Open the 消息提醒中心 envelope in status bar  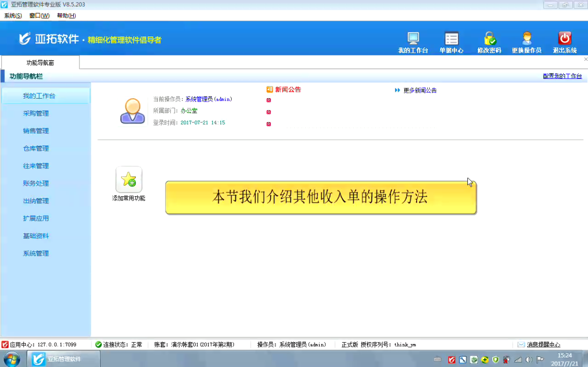coord(521,345)
